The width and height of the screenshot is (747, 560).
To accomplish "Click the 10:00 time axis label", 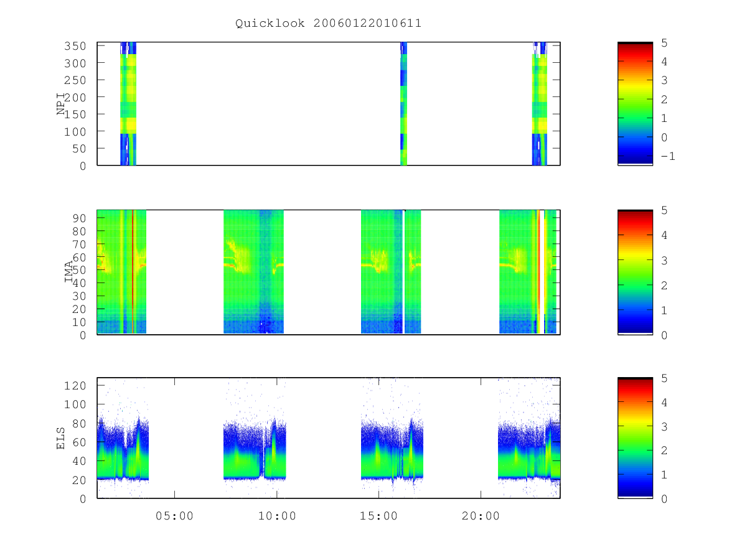I will point(276,516).
